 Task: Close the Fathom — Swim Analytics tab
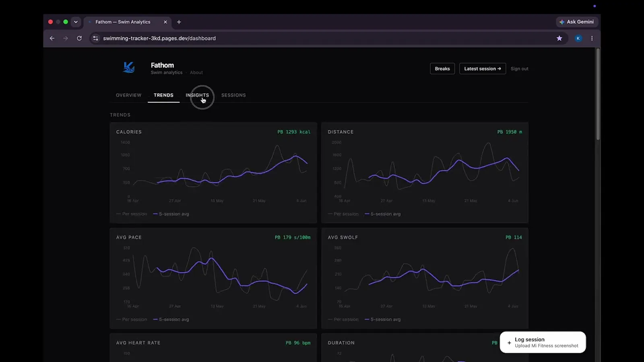click(x=165, y=22)
